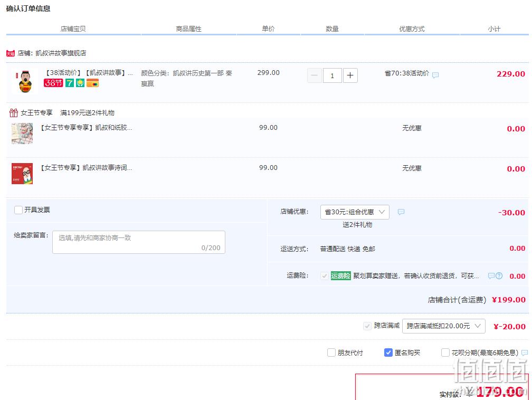Click the 229.00 subtotal amount

(x=511, y=74)
